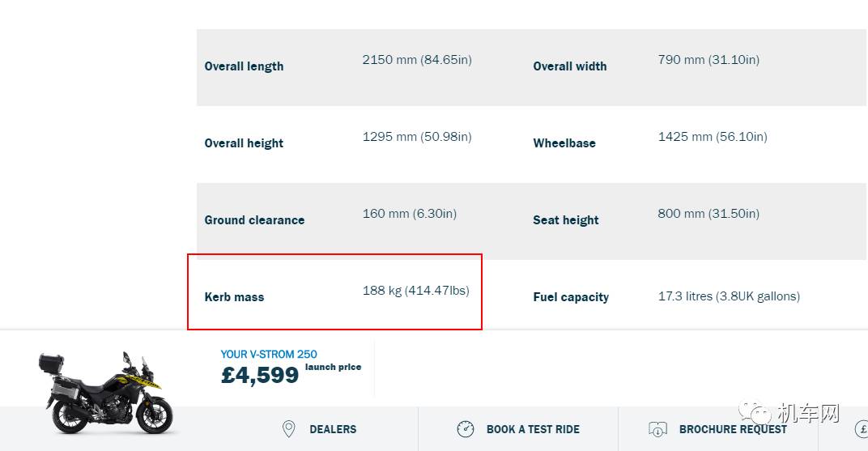868x451 pixels.
Task: Select BOOK A TEST RIDE
Action: point(533,429)
